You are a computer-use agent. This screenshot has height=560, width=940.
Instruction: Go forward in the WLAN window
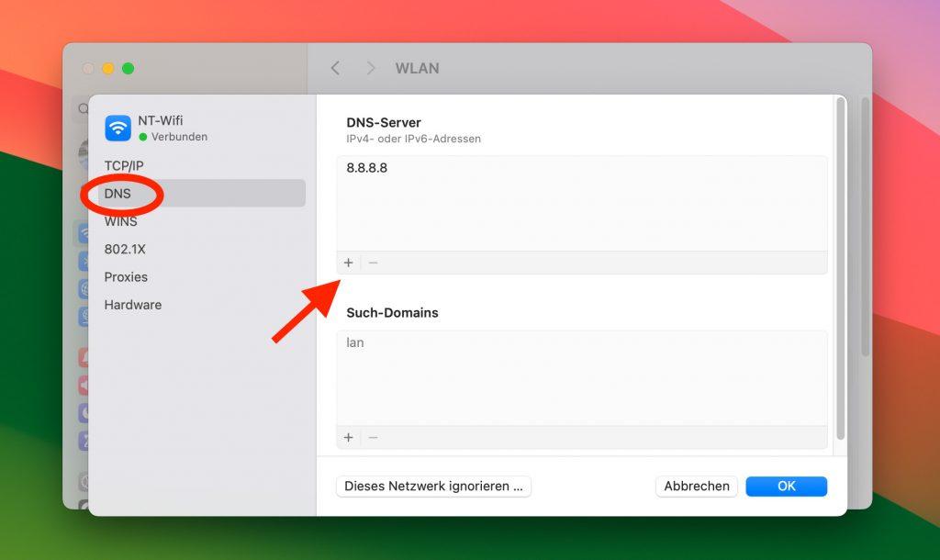point(371,68)
